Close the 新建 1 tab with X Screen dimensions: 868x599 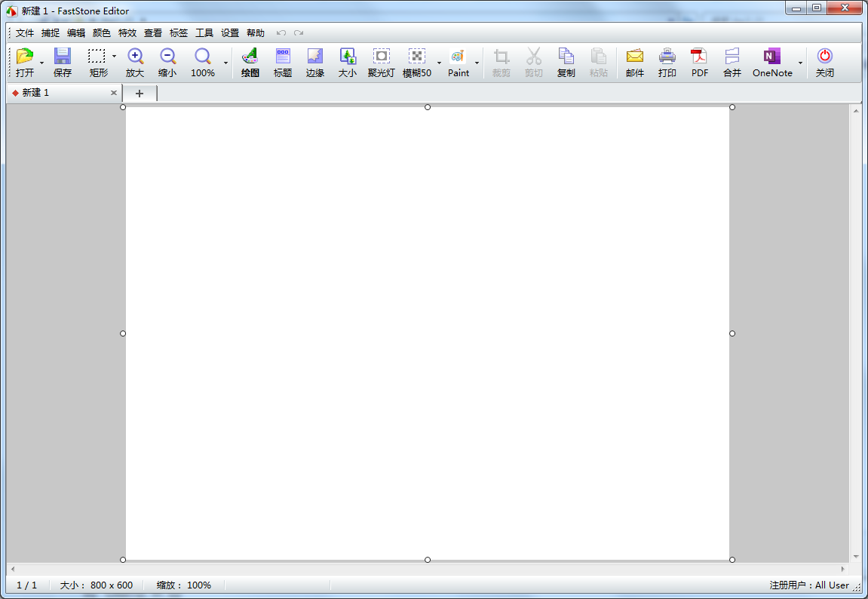pyautogui.click(x=114, y=93)
